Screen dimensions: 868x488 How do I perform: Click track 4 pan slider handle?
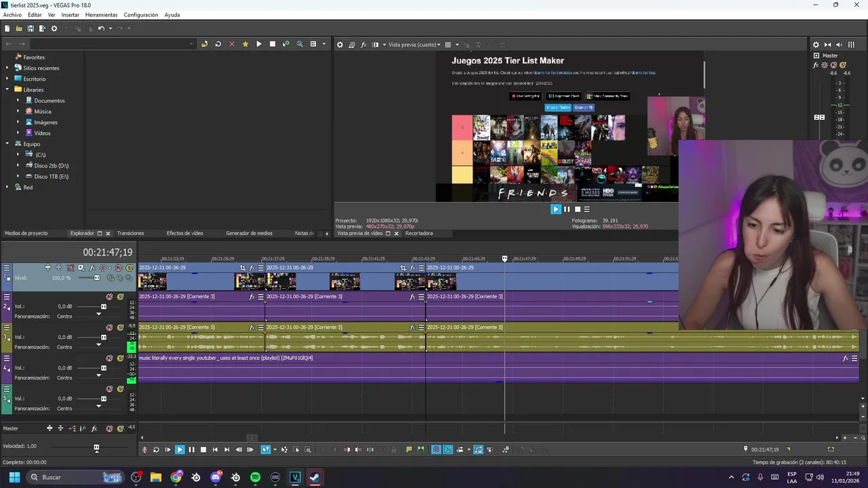point(98,376)
